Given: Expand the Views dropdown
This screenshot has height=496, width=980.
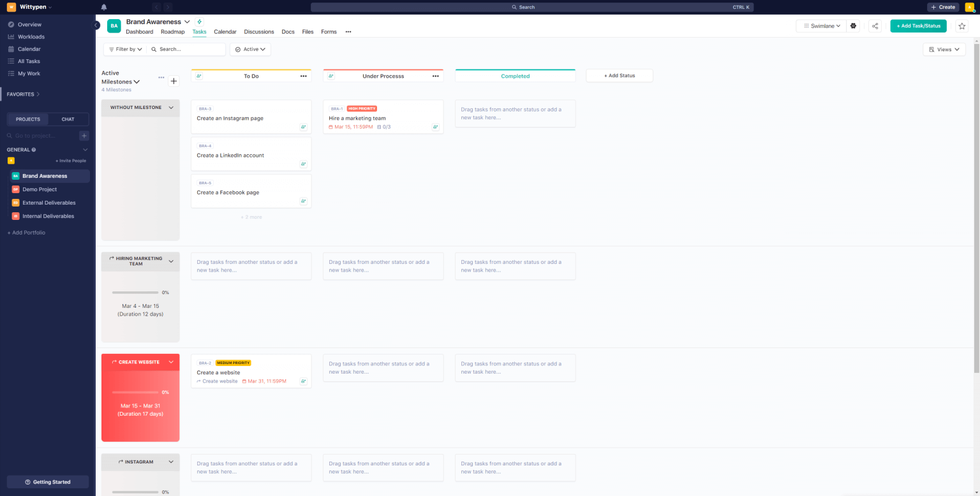Looking at the screenshot, I should (944, 49).
